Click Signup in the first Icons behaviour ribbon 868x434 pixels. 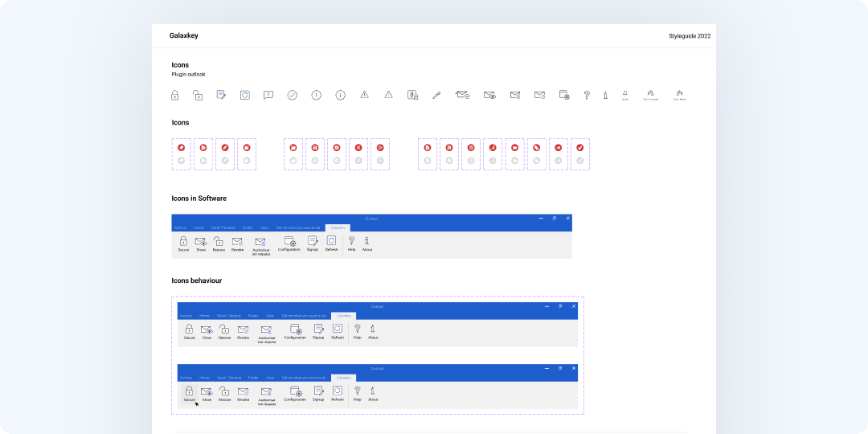318,332
